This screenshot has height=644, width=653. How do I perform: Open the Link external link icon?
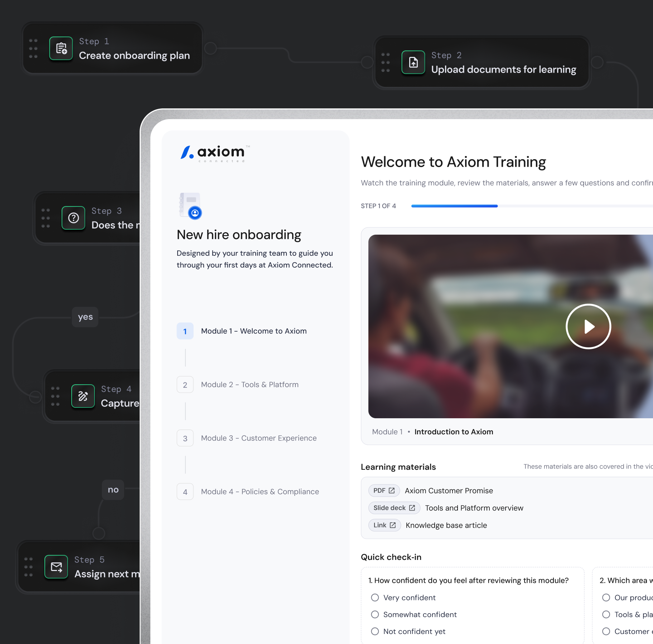point(393,525)
